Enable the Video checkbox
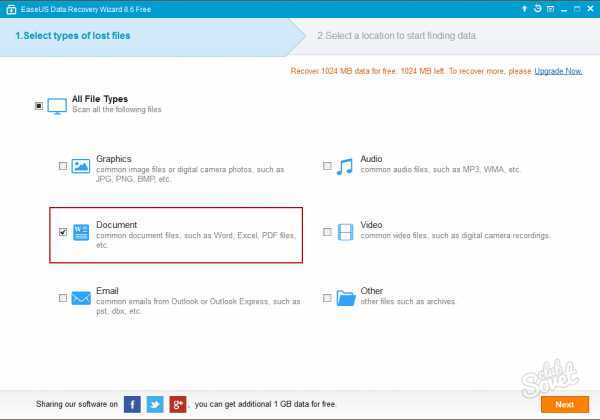This screenshot has width=600, height=420. pyautogui.click(x=327, y=232)
